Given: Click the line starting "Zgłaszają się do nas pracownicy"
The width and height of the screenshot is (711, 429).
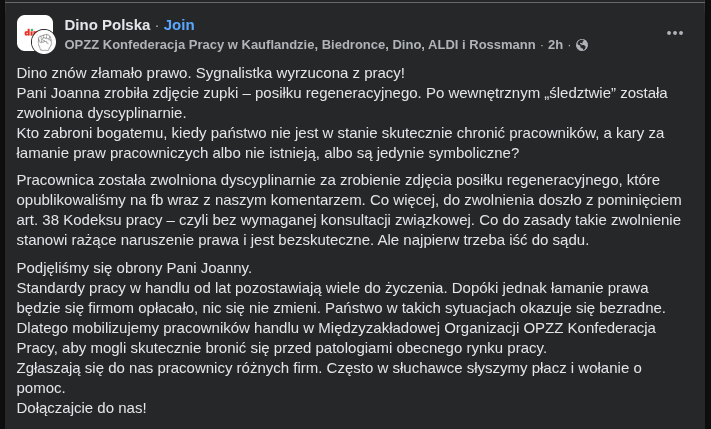Looking at the screenshot, I should tap(329, 368).
